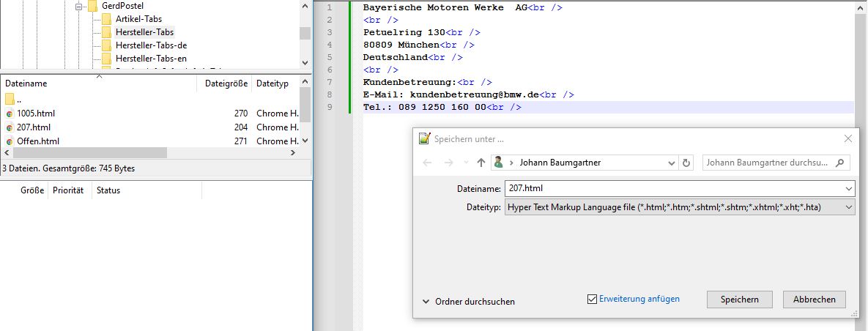Open recent locations dropdown in save dialog
Image resolution: width=868 pixels, height=331 pixels.
[466, 163]
